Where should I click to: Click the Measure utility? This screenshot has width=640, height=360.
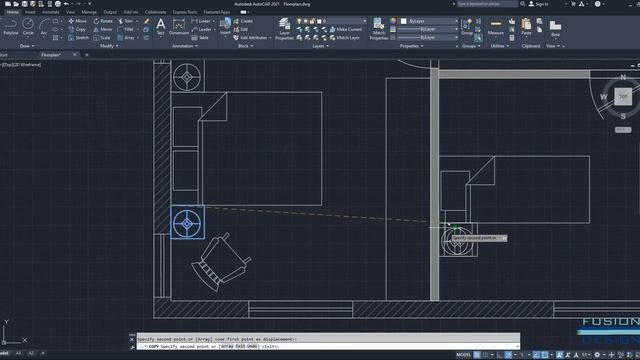click(x=496, y=27)
